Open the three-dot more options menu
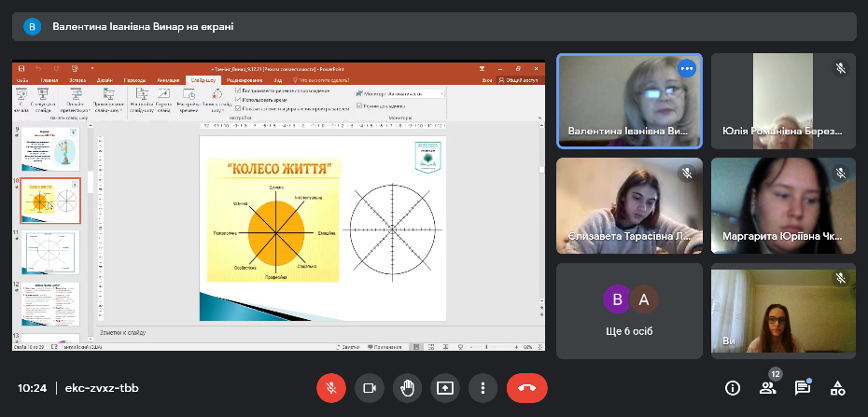 coord(483,388)
